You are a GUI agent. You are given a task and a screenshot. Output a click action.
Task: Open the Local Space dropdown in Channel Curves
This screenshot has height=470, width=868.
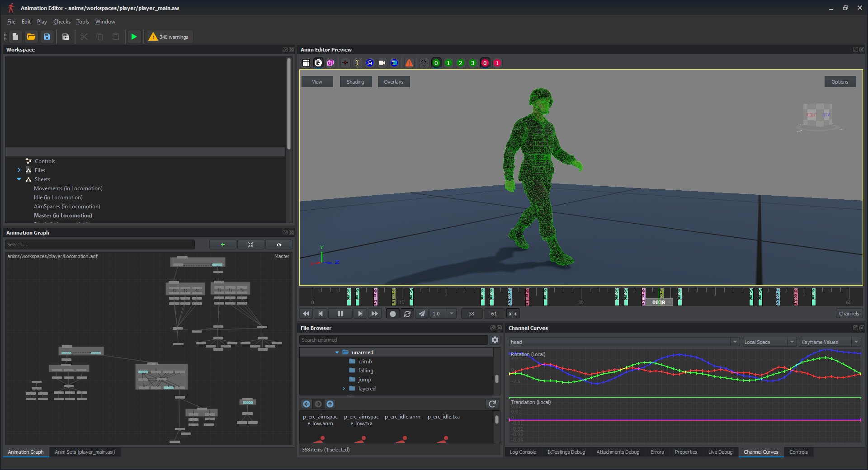click(769, 342)
